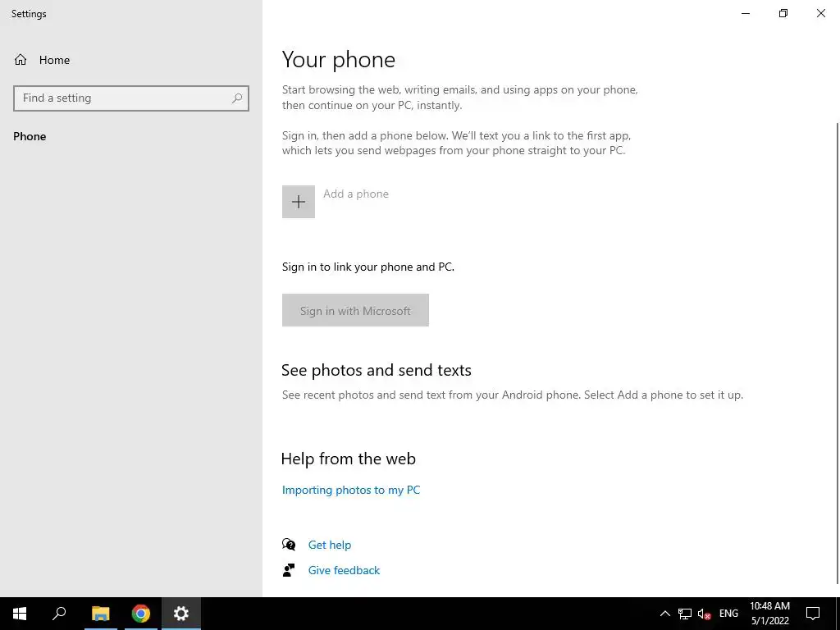
Task: Click the Help from the web heading
Action: [348, 459]
